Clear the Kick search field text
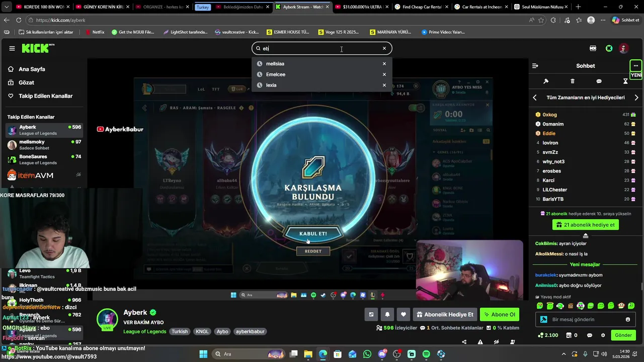This screenshot has width=644, height=362. tap(384, 48)
